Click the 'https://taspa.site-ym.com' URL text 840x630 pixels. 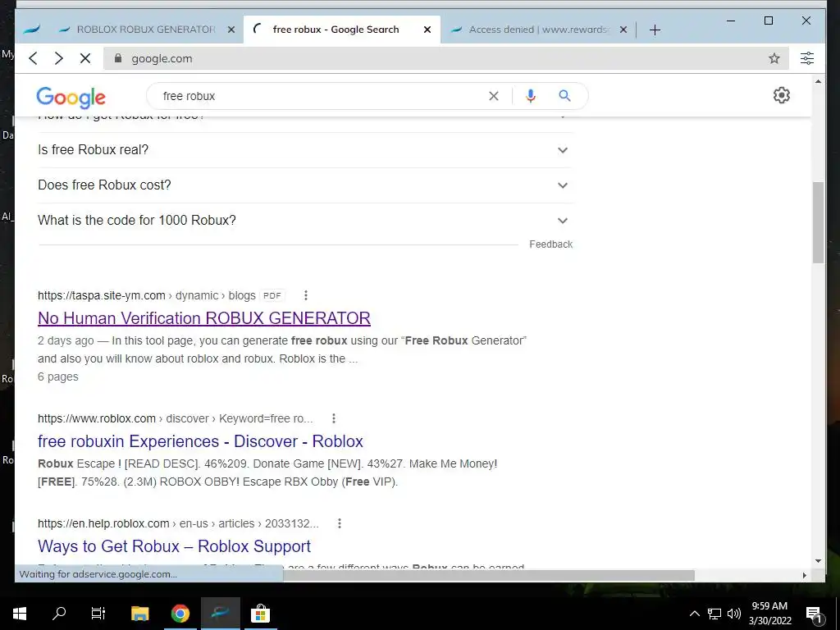(x=101, y=295)
